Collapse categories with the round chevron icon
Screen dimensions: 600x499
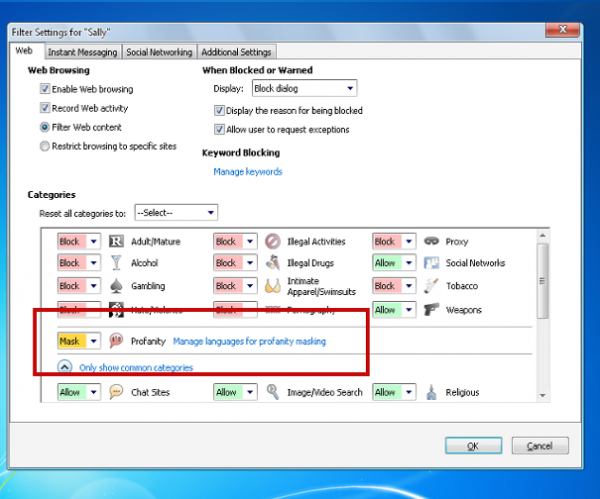point(65,367)
